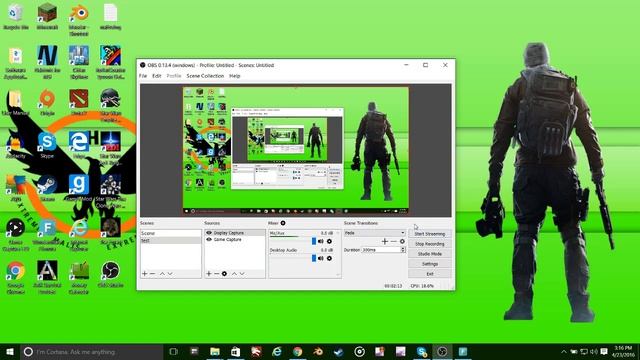Open Task View on the taskbar
The image size is (640, 360).
tap(173, 351)
